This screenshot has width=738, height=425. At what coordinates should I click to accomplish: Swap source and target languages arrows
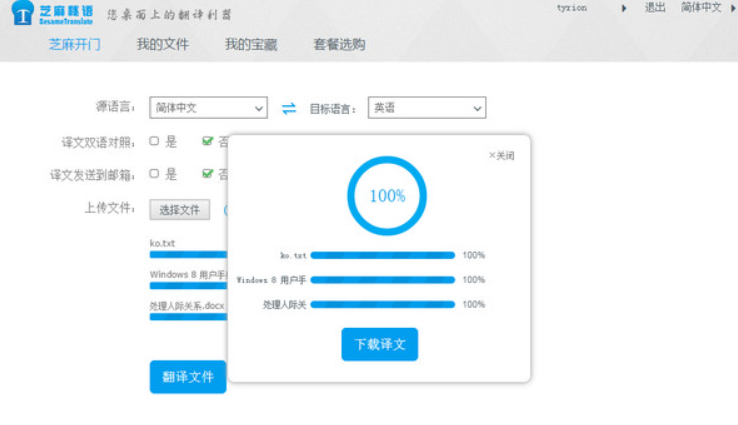(289, 108)
